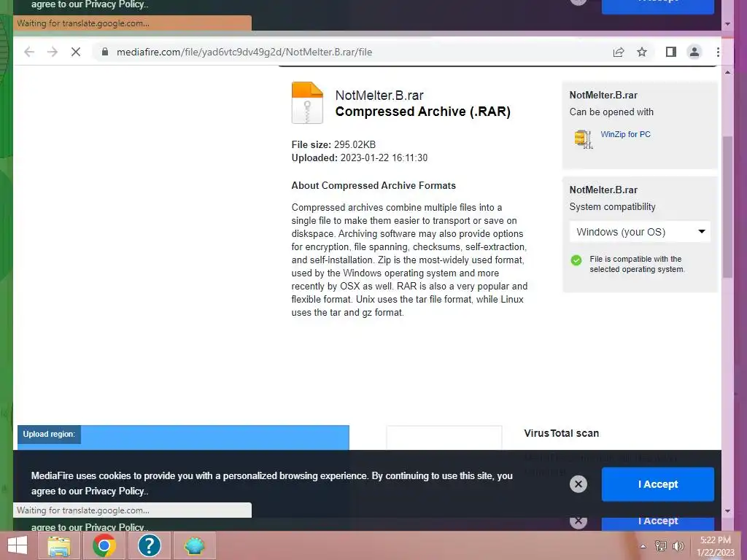Click the Uploaded 2023-01-22 16:11:30 text
Screen dimensions: 747x560
point(360,158)
